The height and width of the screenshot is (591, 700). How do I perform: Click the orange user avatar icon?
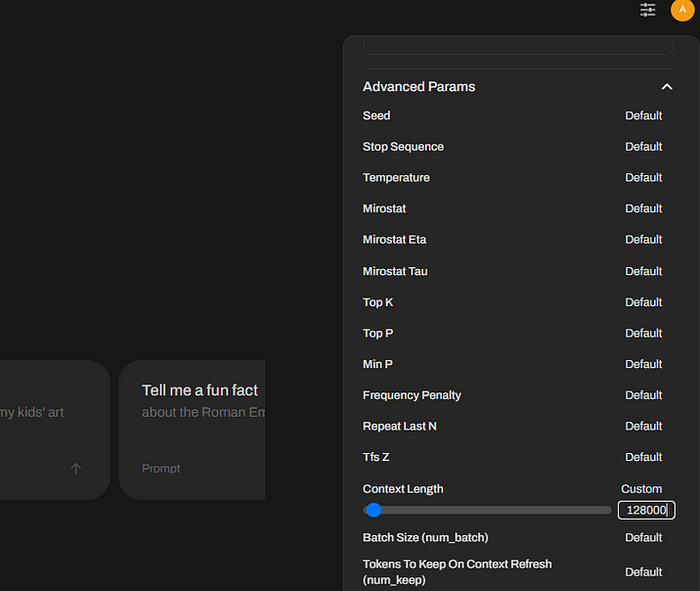point(681,10)
